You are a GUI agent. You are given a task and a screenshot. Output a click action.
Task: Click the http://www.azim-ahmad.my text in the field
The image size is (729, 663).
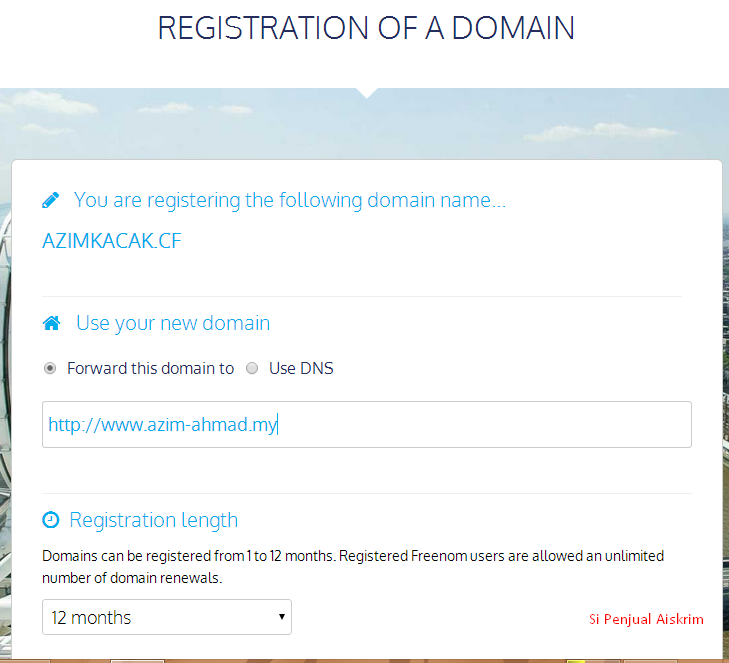pyautogui.click(x=163, y=425)
